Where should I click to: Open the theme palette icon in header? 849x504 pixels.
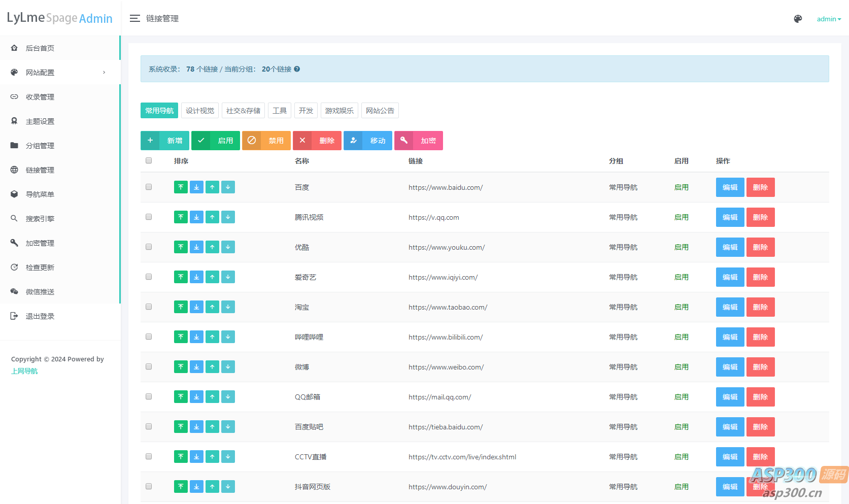tap(798, 19)
